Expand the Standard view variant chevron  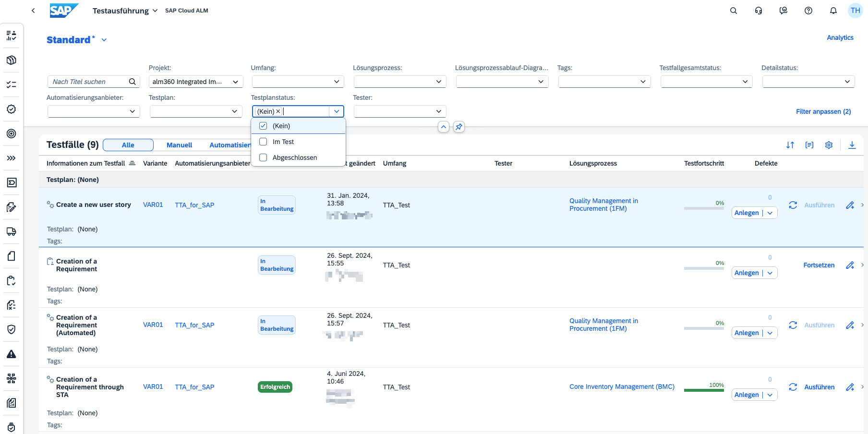click(x=104, y=40)
